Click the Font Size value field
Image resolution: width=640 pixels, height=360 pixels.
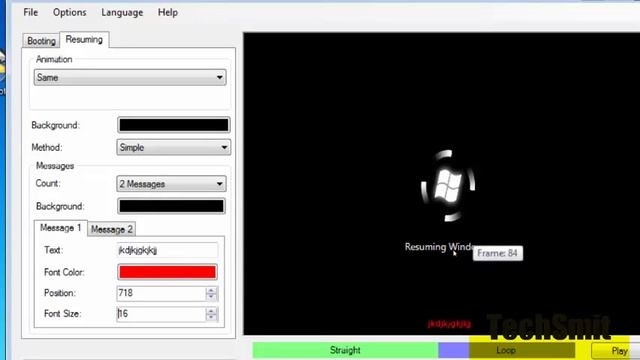tap(161, 313)
